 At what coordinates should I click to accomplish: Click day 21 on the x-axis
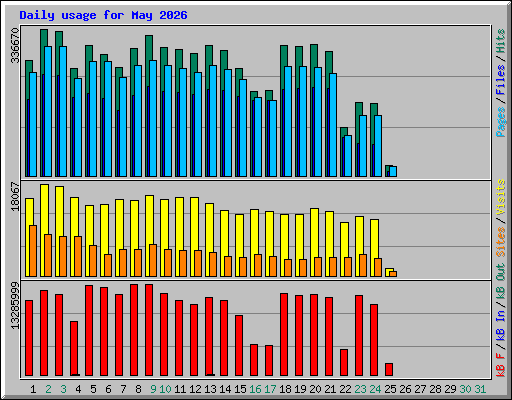tap(330, 389)
